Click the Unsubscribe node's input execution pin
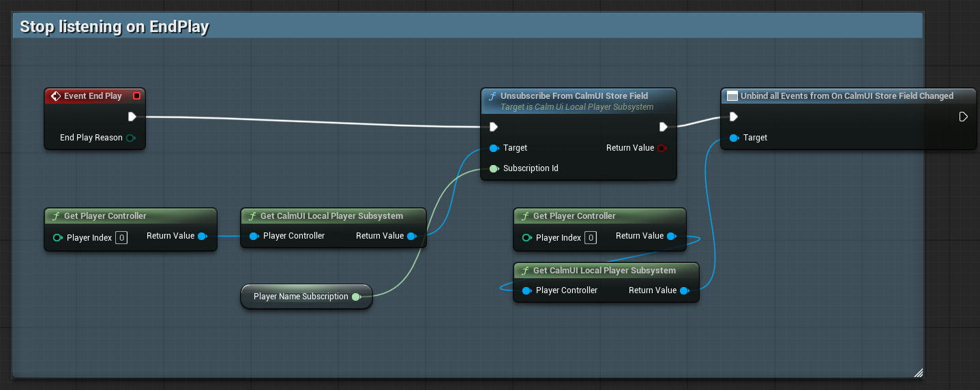Screen dimensions: 980x390 (x=494, y=127)
